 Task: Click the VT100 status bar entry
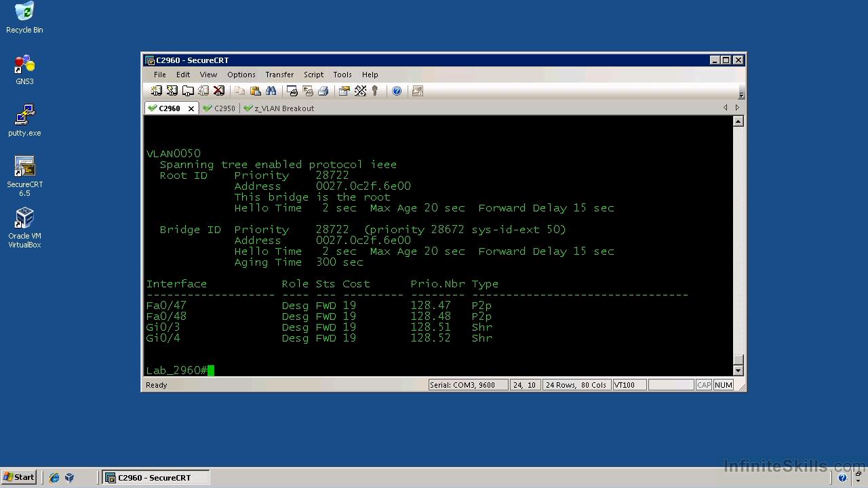coord(628,385)
